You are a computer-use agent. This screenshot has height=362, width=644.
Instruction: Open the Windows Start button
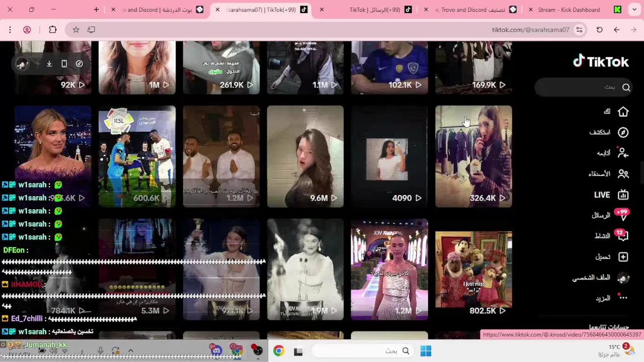tap(426, 351)
